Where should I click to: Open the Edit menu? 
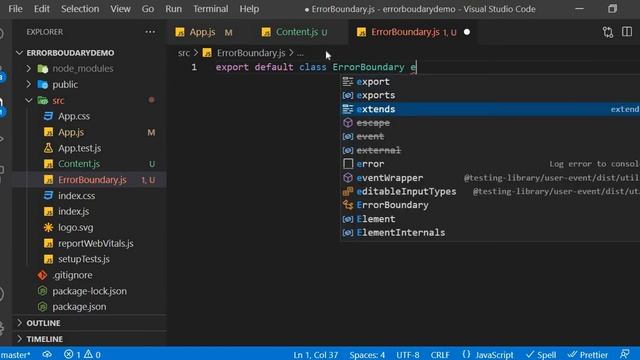41,9
